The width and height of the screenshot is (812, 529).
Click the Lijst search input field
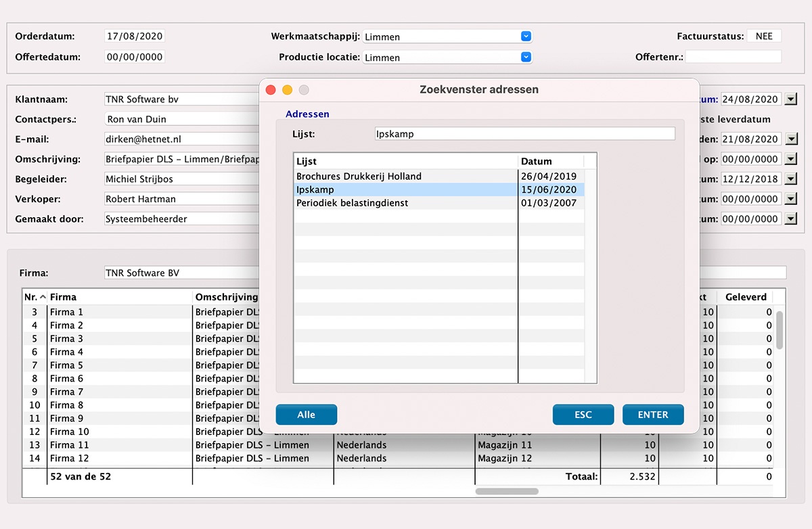(x=524, y=134)
